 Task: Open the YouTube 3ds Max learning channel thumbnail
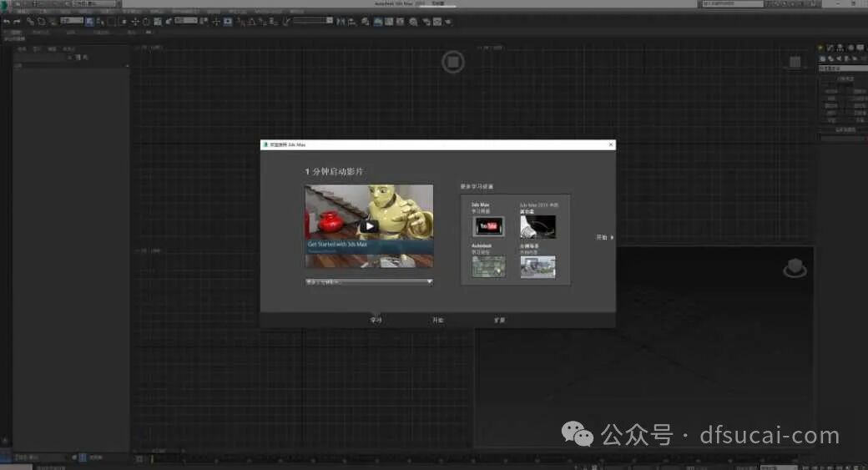[488, 226]
